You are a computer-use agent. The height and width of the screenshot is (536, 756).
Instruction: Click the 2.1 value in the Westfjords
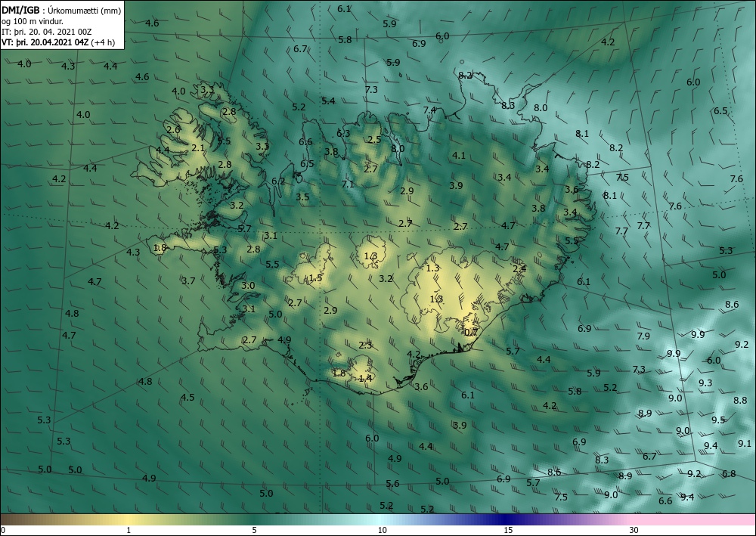(197, 148)
